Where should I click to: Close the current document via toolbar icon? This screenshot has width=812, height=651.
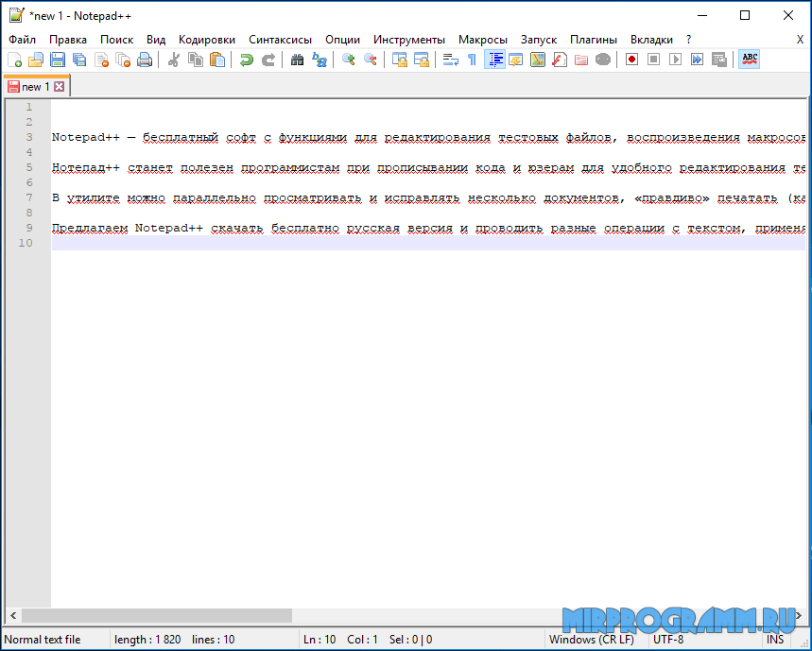click(x=101, y=60)
